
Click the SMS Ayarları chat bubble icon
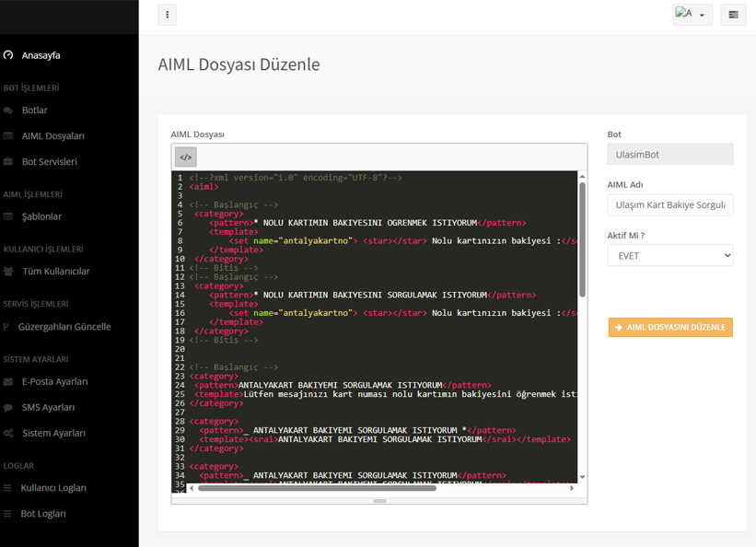[x=8, y=408]
